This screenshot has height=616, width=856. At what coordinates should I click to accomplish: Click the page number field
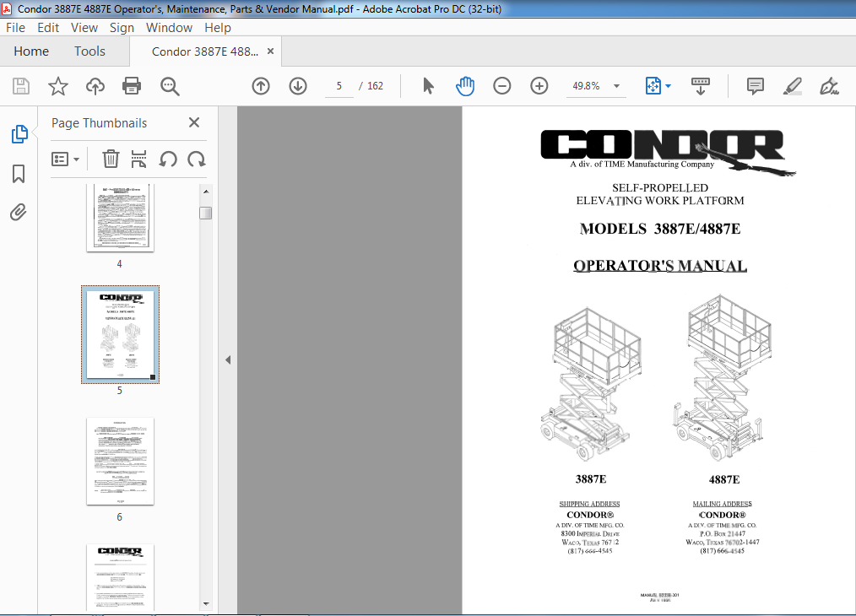[x=339, y=86]
